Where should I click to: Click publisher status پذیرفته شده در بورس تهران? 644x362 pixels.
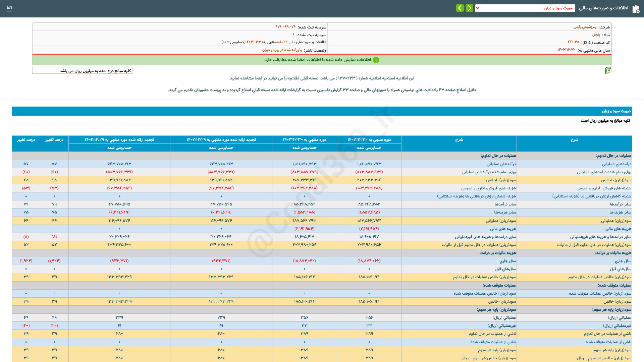point(282,50)
